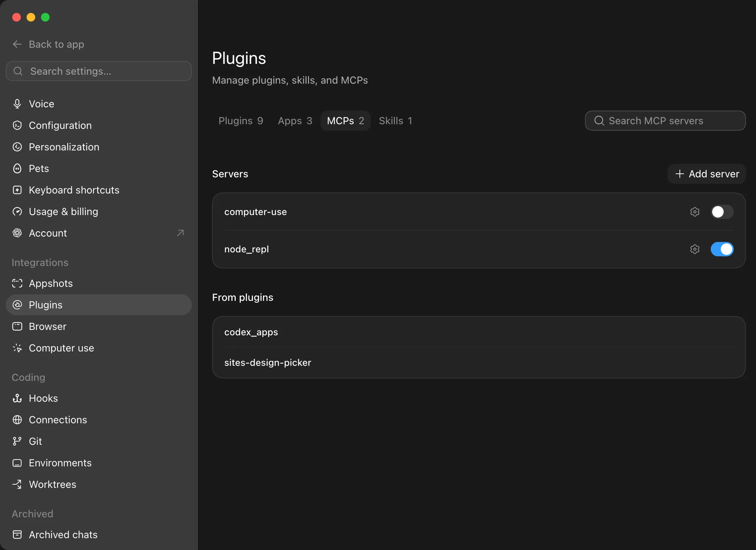This screenshot has height=550, width=756.
Task: Select the sites-design-picker row
Action: 479,363
